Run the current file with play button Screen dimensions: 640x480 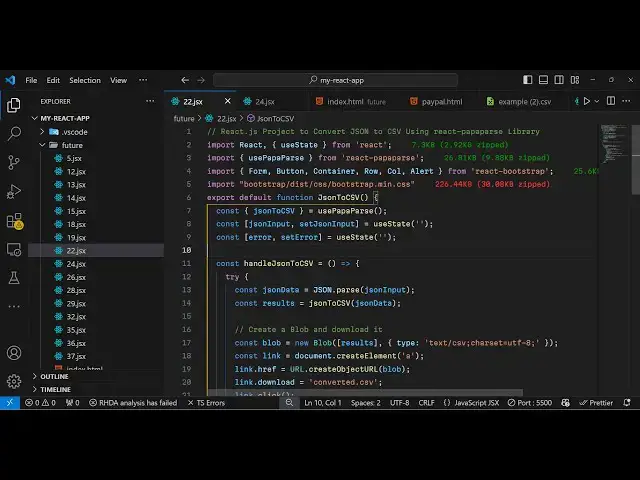pos(587,101)
